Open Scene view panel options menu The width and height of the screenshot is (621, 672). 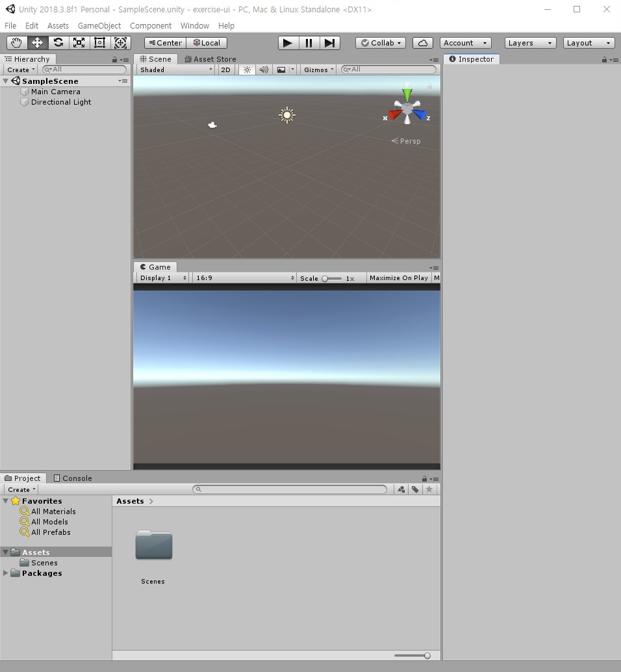tap(434, 60)
